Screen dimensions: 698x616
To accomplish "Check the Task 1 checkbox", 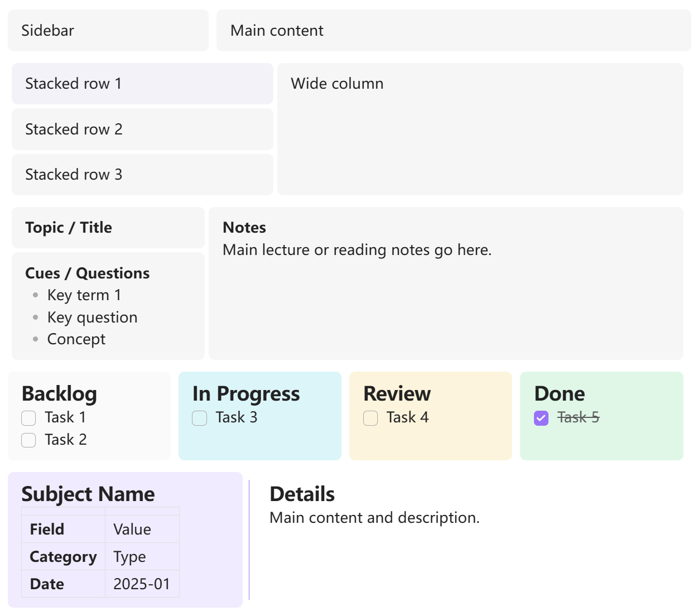I will 28,418.
